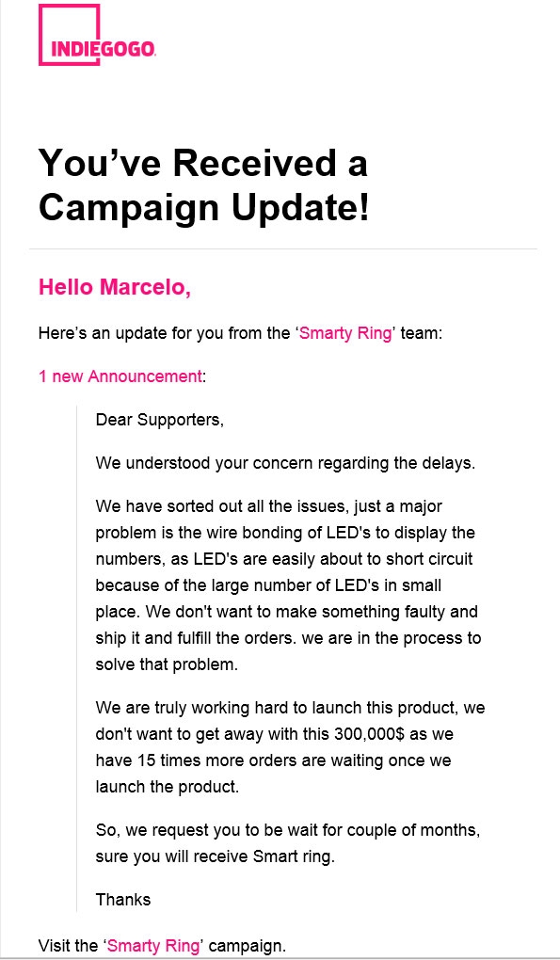Click the phrase 'sure you will receive Smart ring.'
The width and height of the screenshot is (560, 960).
(x=216, y=856)
